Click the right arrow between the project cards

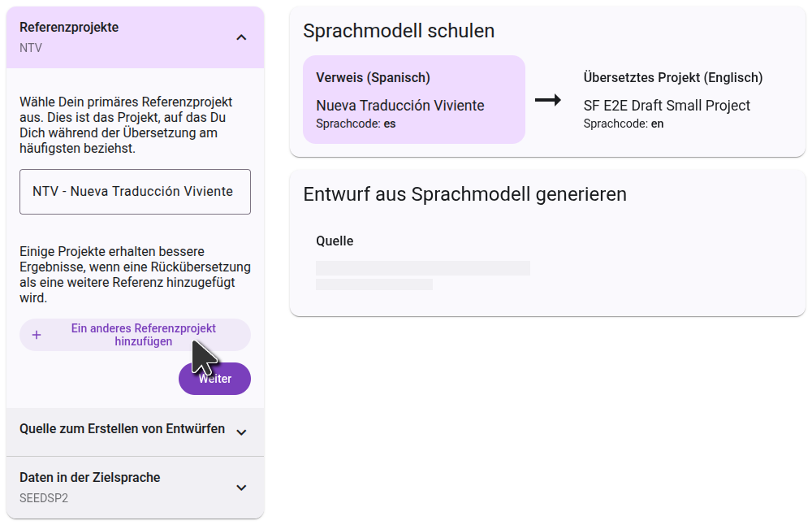pos(548,100)
